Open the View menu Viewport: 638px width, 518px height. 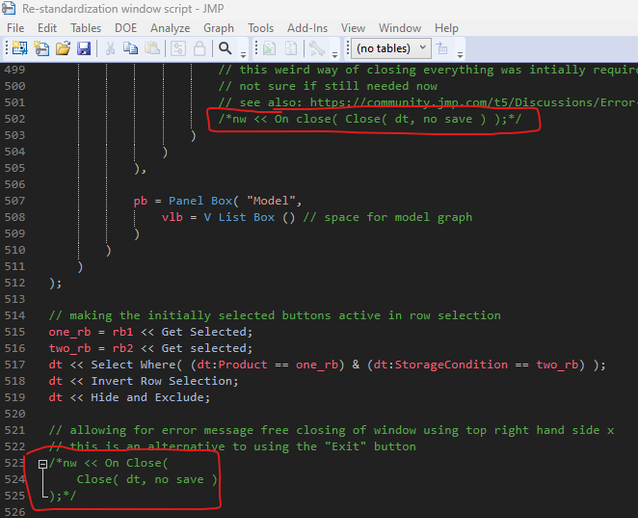(x=353, y=28)
